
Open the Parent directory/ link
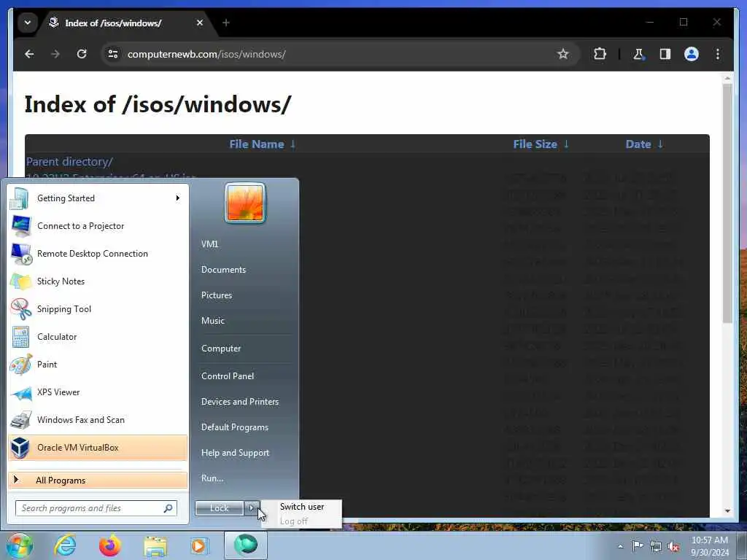(x=69, y=162)
